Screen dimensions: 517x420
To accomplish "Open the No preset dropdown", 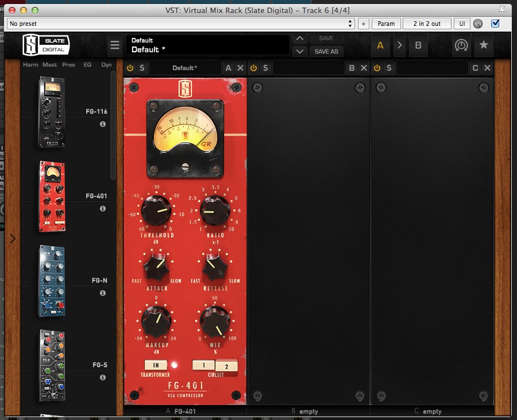I will pyautogui.click(x=181, y=24).
